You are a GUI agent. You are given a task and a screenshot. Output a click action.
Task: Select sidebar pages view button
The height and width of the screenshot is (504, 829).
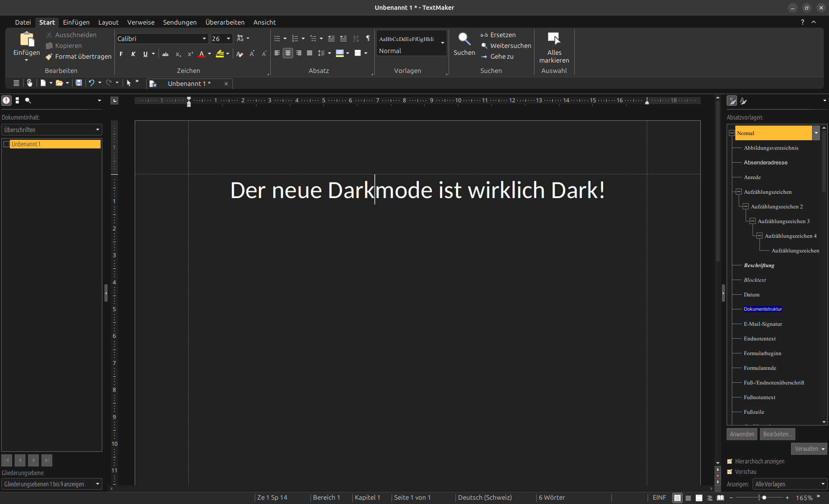[x=17, y=101]
